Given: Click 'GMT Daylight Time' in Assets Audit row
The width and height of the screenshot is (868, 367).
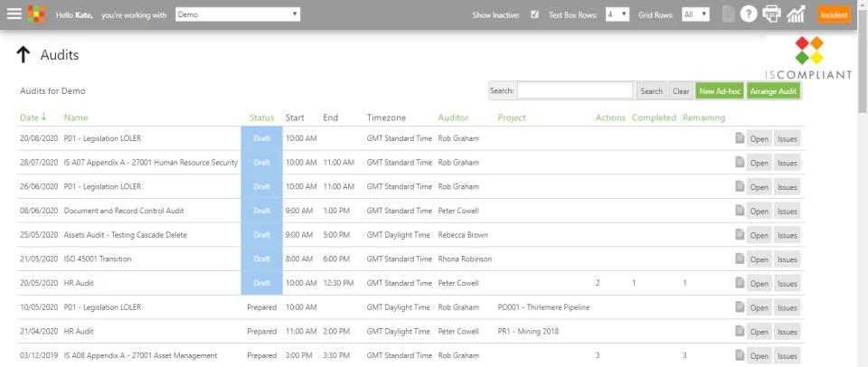Looking at the screenshot, I should tap(398, 235).
